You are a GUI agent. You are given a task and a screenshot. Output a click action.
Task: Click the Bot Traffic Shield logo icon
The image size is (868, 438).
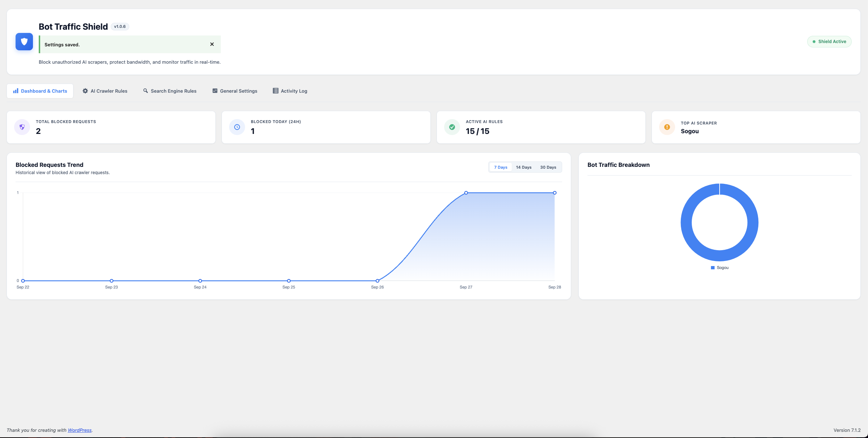tap(24, 42)
